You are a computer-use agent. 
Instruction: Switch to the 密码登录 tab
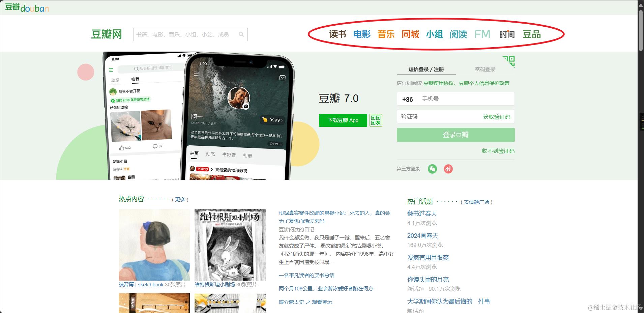[485, 69]
